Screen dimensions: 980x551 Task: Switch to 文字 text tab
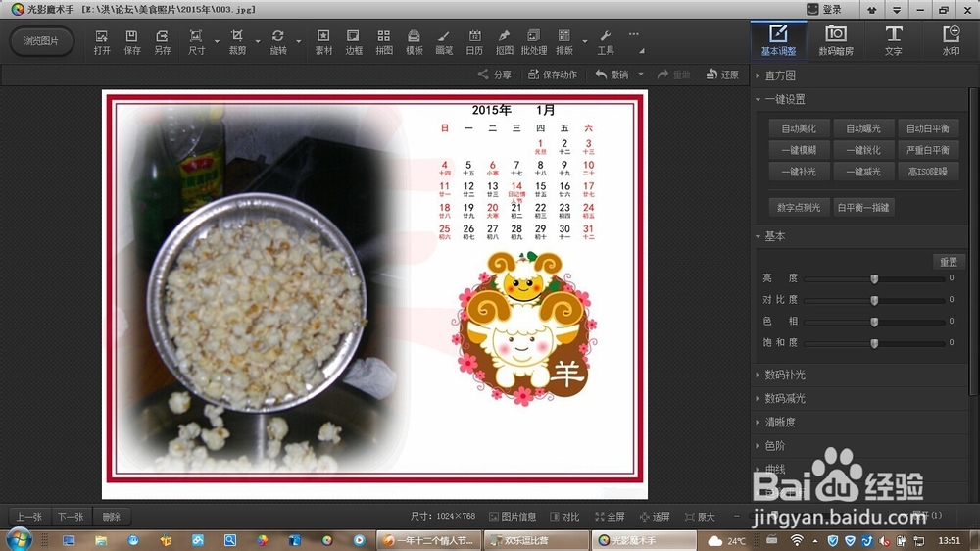click(893, 40)
